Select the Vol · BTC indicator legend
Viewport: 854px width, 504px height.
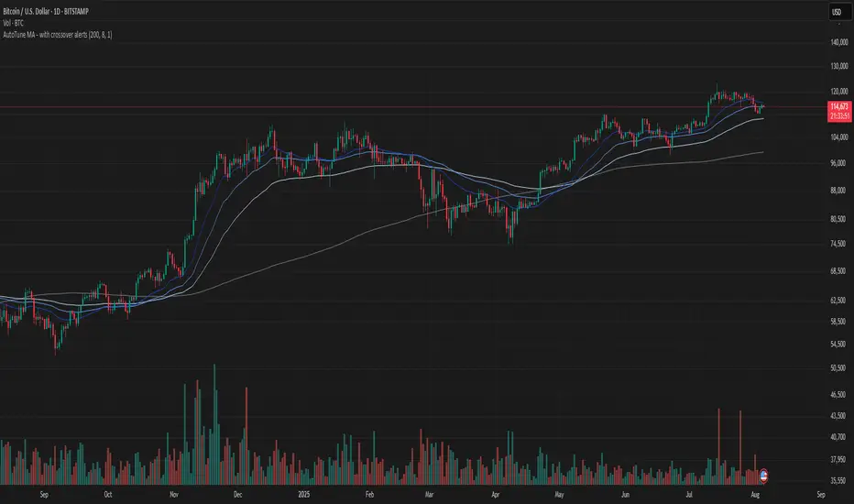pyautogui.click(x=16, y=21)
